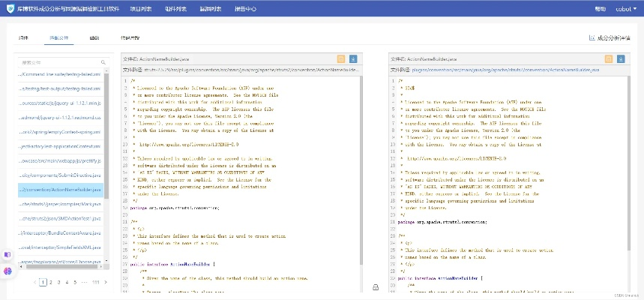Click the blue download icon in right code panel
The width and height of the screenshot is (644, 300).
(620, 59)
